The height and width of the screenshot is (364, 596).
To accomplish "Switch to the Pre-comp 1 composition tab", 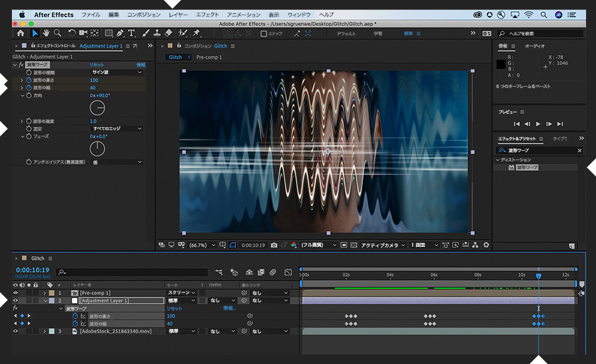I will [x=209, y=58].
